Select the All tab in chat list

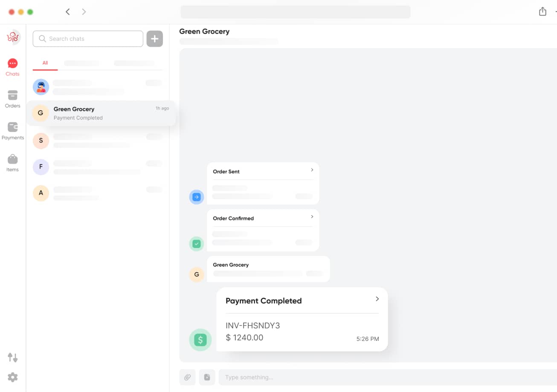(x=45, y=63)
